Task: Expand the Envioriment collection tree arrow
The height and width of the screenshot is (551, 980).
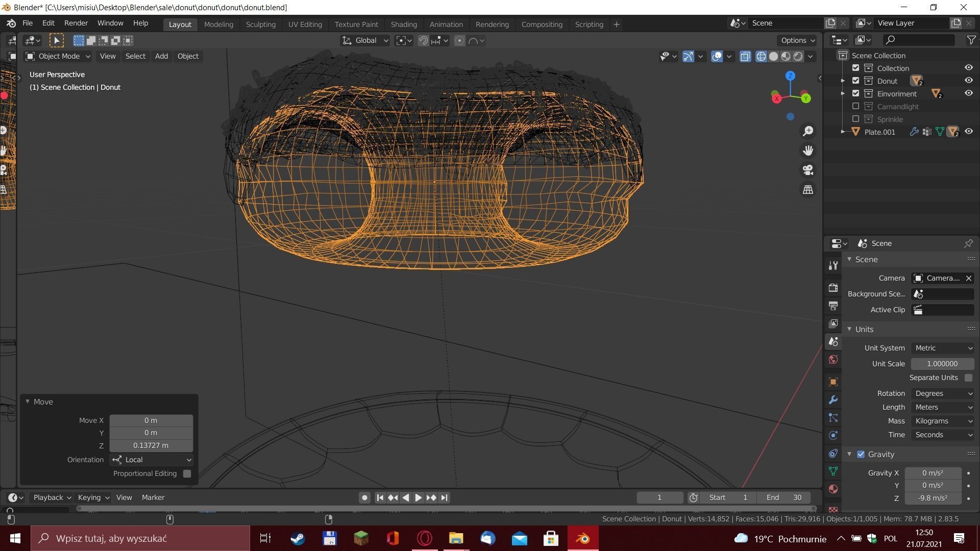Action: [843, 93]
